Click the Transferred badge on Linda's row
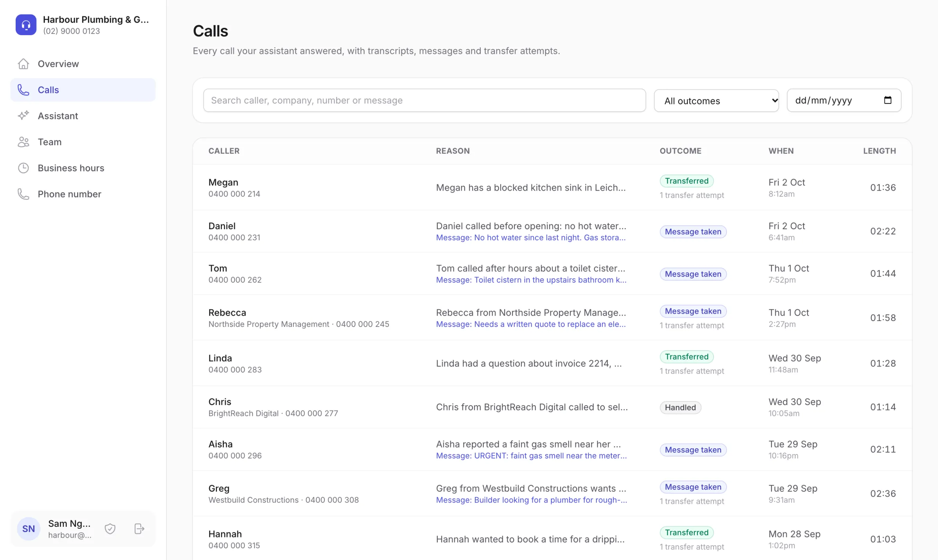The width and height of the screenshot is (938, 560). pos(687,357)
